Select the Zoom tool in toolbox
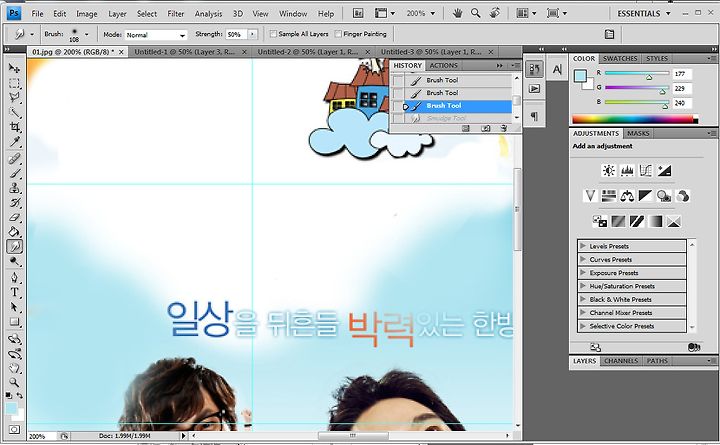This screenshot has width=720, height=445. 14,383
